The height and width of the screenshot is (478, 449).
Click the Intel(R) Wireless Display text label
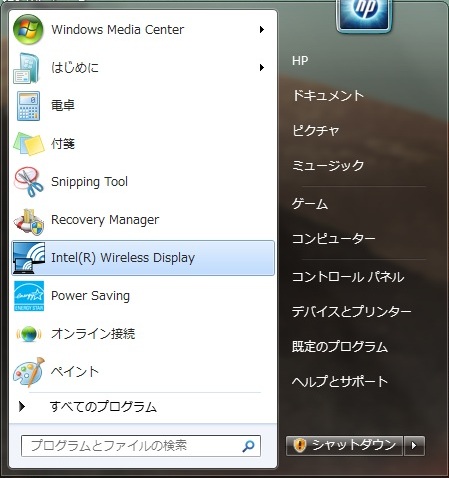(123, 258)
